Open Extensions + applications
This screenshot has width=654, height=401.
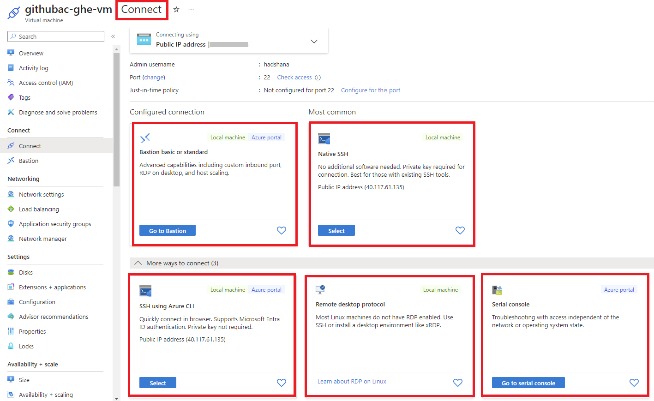click(52, 287)
